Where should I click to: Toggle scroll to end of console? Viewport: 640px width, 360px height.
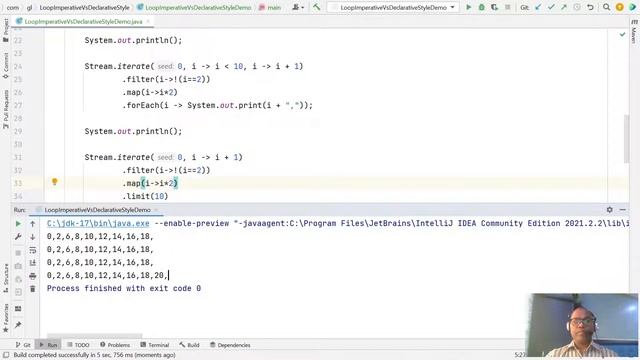[x=33, y=263]
